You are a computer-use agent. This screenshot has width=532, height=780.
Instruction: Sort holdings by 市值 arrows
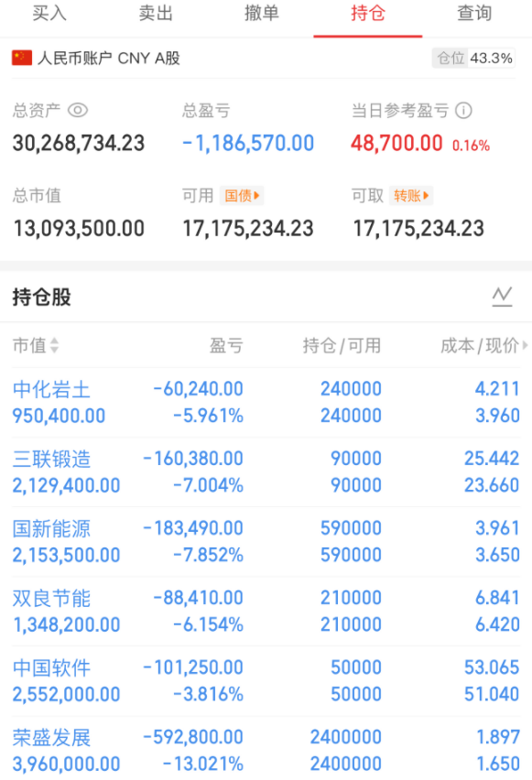(54, 345)
